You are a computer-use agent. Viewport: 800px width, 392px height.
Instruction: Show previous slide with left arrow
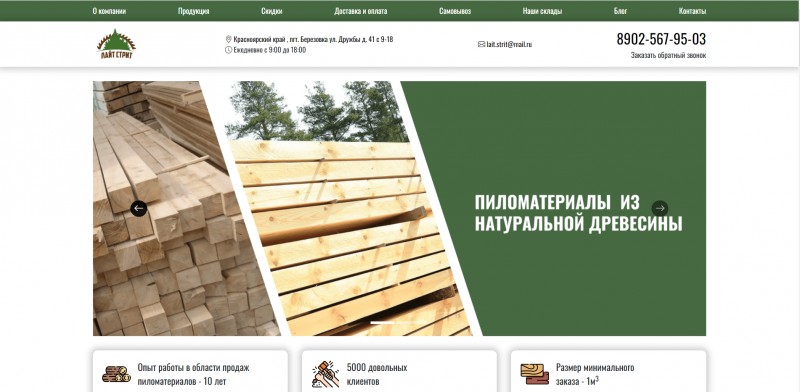[x=139, y=208]
